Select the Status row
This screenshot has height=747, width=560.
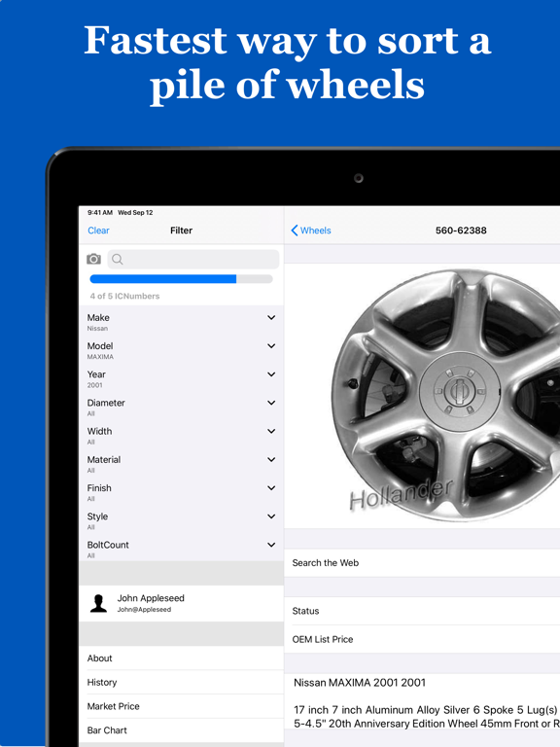pos(422,611)
